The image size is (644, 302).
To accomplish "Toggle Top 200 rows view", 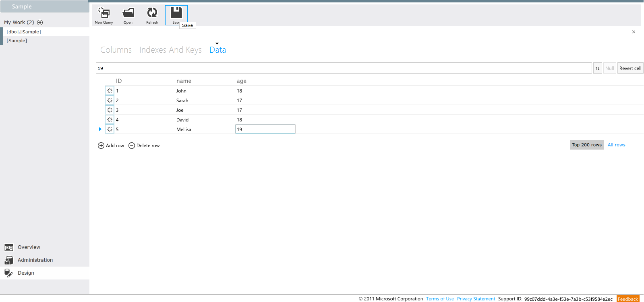I will (x=586, y=145).
